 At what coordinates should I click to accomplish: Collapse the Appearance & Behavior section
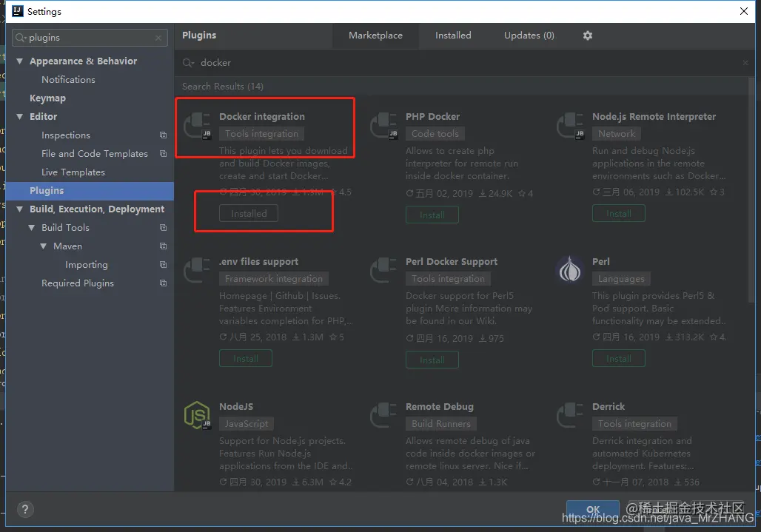coord(20,61)
